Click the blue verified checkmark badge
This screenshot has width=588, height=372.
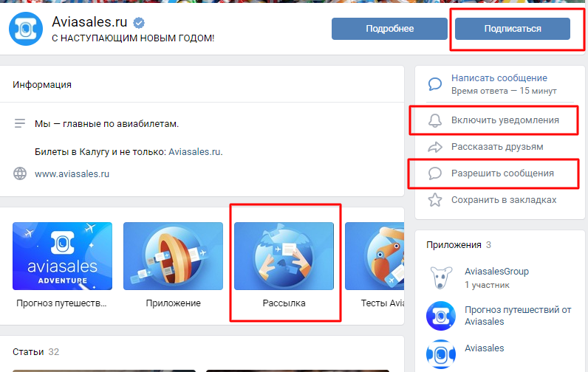[x=139, y=23]
